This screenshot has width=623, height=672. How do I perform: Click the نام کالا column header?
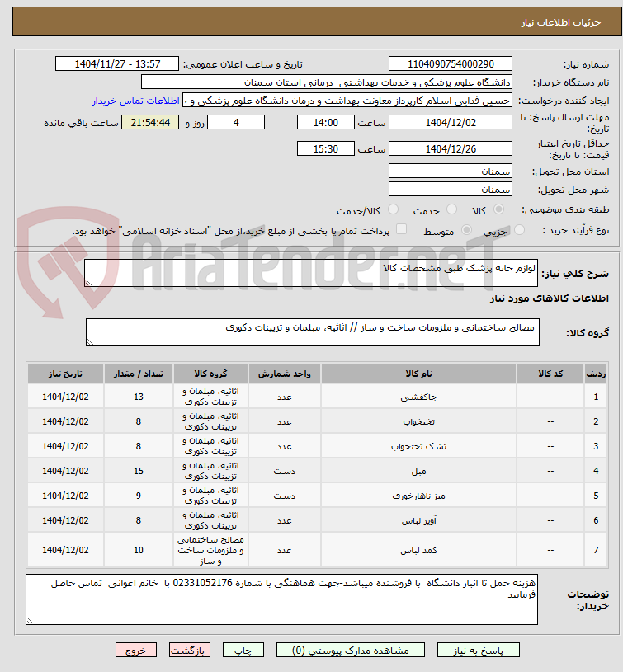tap(418, 374)
